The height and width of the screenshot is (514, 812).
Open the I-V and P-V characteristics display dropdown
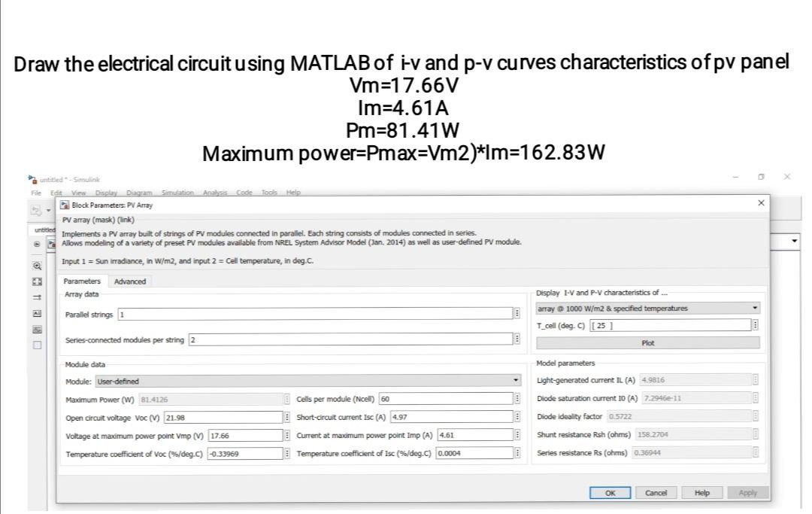pyautogui.click(x=755, y=308)
